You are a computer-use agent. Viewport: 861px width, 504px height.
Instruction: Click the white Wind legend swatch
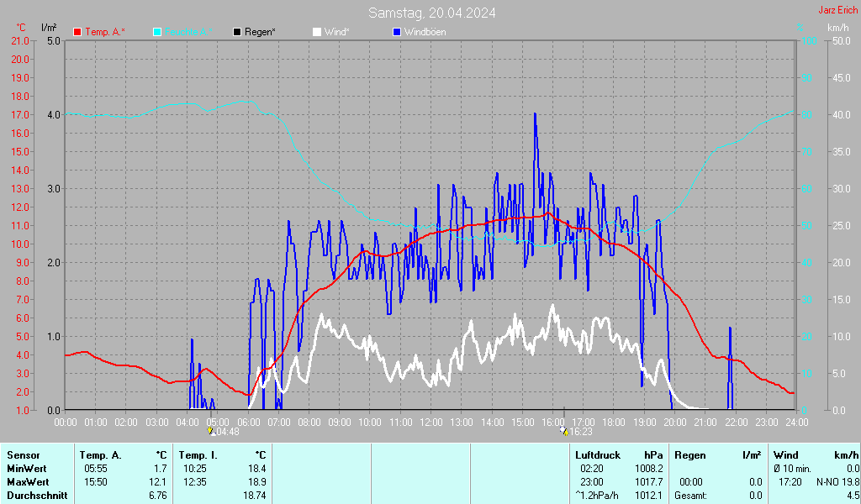pos(317,32)
